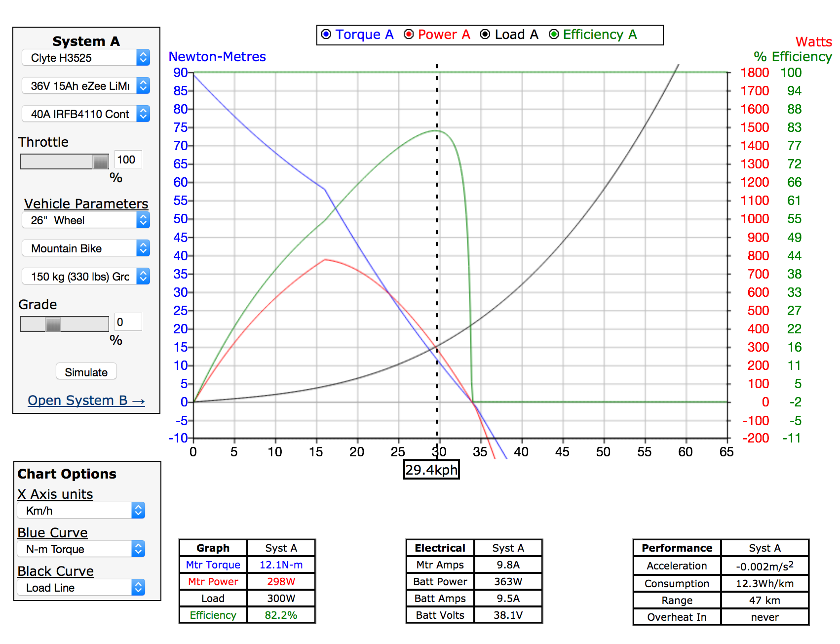Open the 150 kg weight dropdown

(x=86, y=277)
